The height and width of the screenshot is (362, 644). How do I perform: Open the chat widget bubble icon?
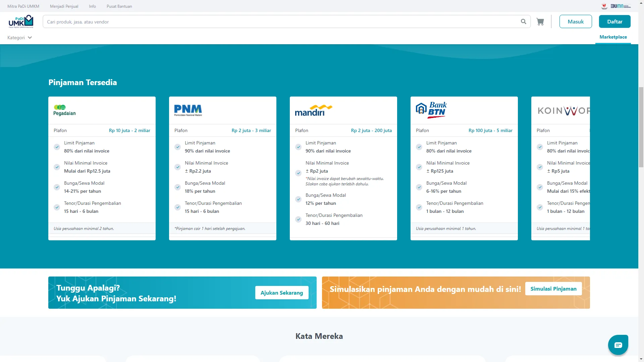pyautogui.click(x=618, y=345)
